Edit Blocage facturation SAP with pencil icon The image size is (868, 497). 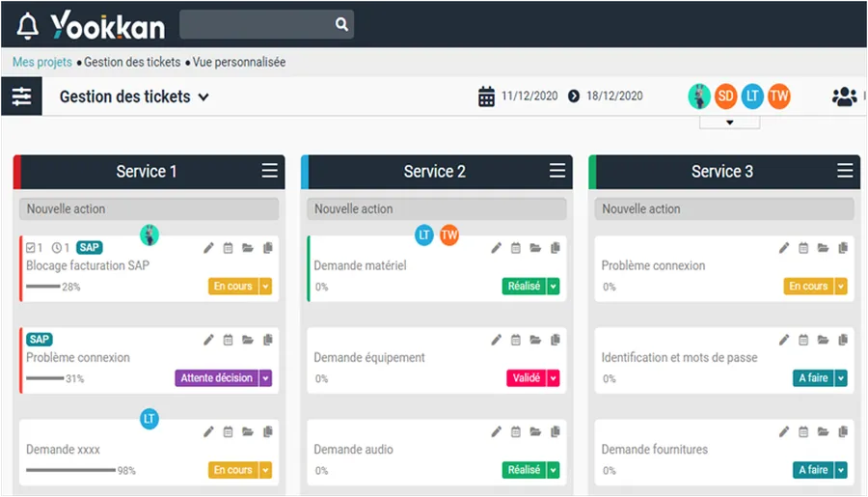(x=208, y=248)
